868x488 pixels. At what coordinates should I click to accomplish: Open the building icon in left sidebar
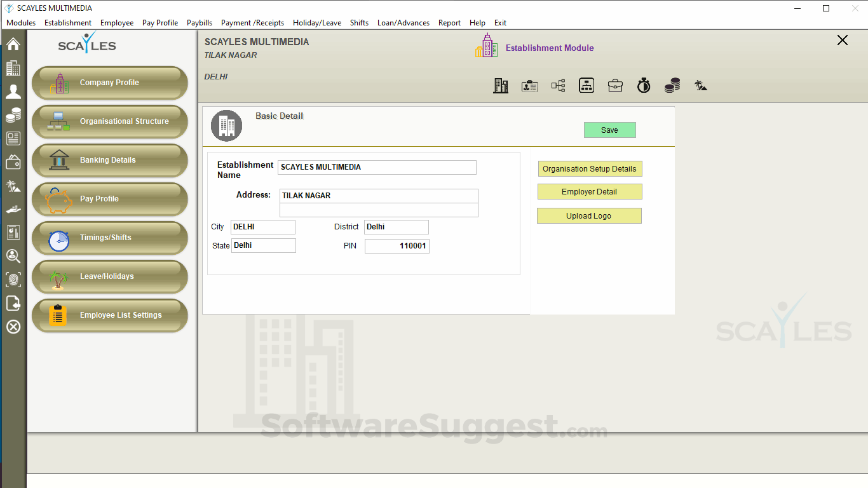pos(13,68)
